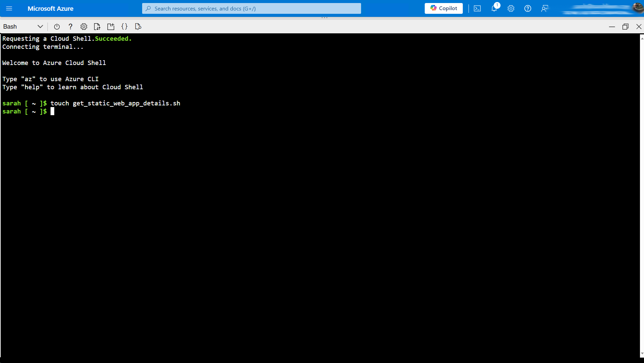The image size is (644, 363).
Task: Open Cloud Shell settings gear
Action: click(84, 27)
